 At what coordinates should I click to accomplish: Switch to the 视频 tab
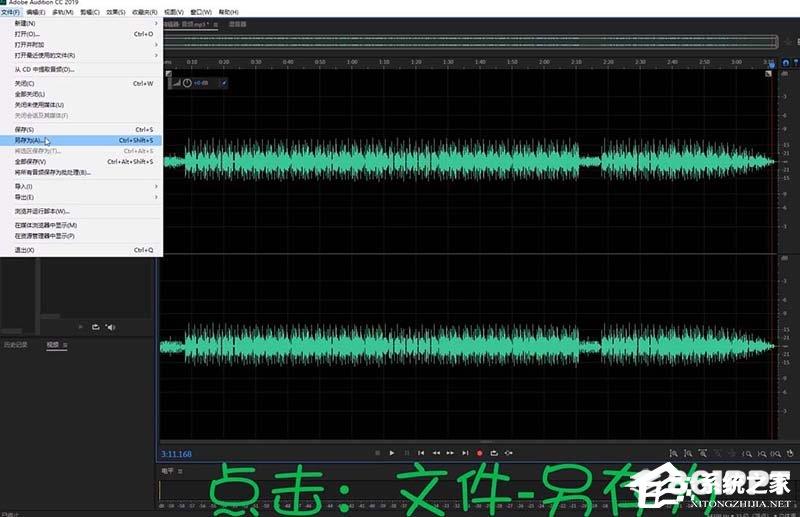(x=53, y=345)
